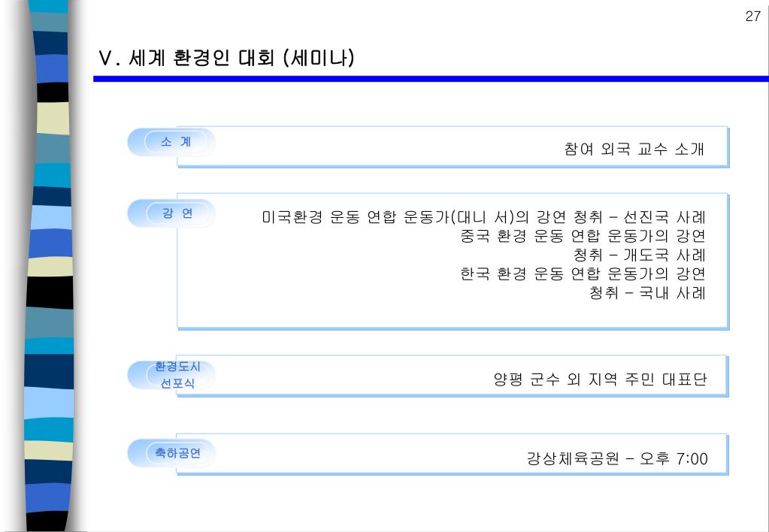Click the text 청취 – 국내 사례
The image size is (769, 532).
pos(647,293)
